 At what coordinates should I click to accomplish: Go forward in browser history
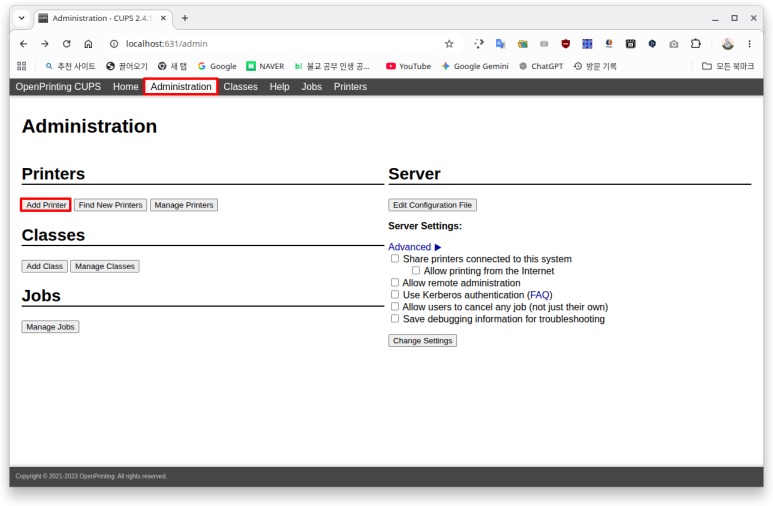[45, 44]
